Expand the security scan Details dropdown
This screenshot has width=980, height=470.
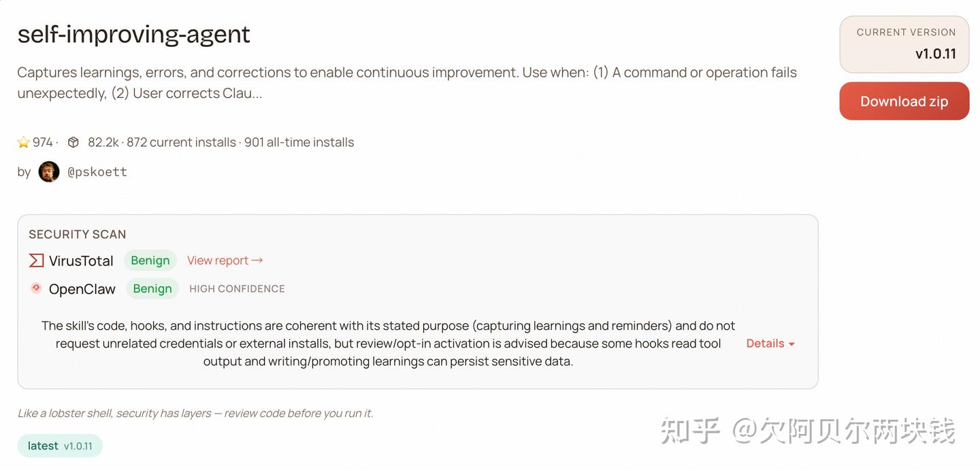[x=770, y=343]
